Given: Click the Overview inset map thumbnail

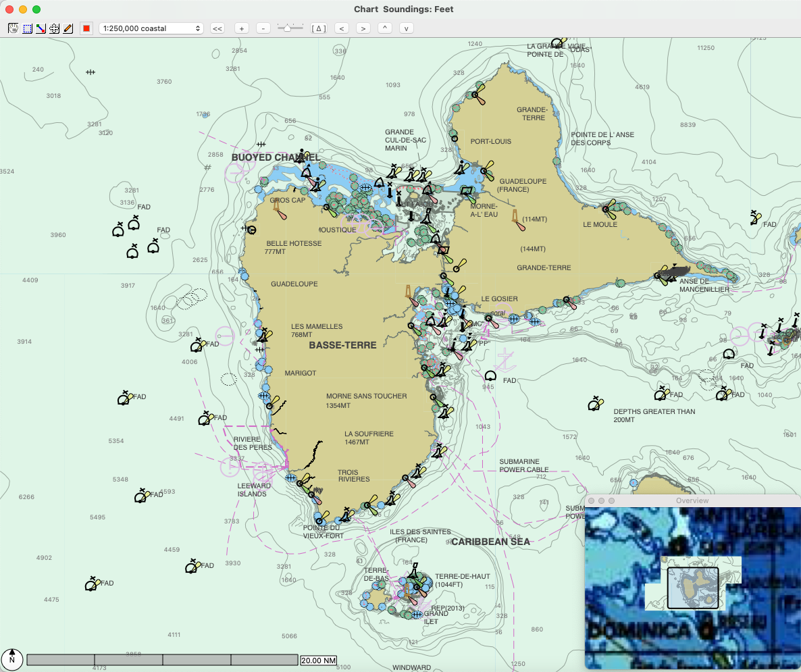Looking at the screenshot, I should [694, 586].
